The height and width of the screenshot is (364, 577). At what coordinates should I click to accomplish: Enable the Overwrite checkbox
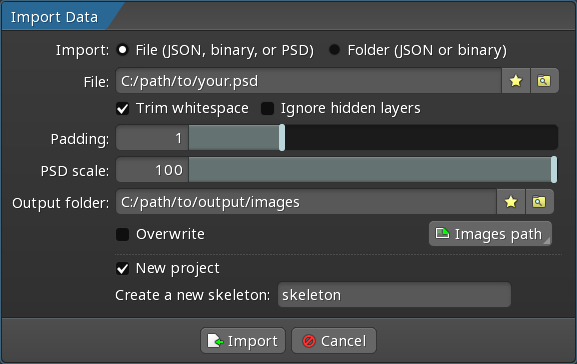pos(123,234)
